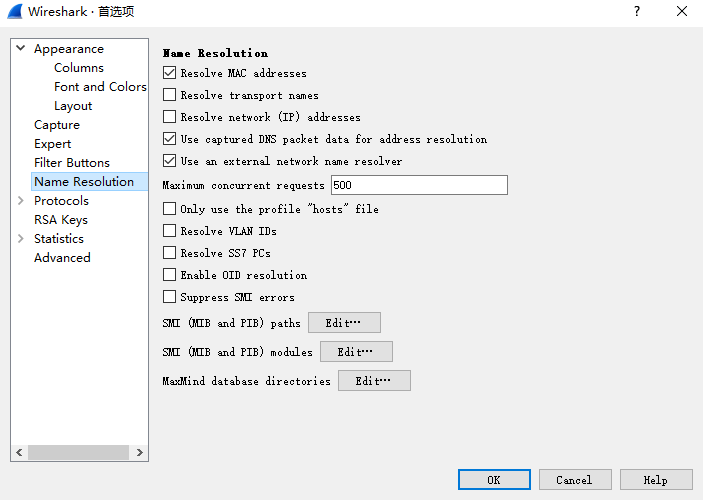Confirm preferences with OK button
703x500 pixels.
point(494,480)
